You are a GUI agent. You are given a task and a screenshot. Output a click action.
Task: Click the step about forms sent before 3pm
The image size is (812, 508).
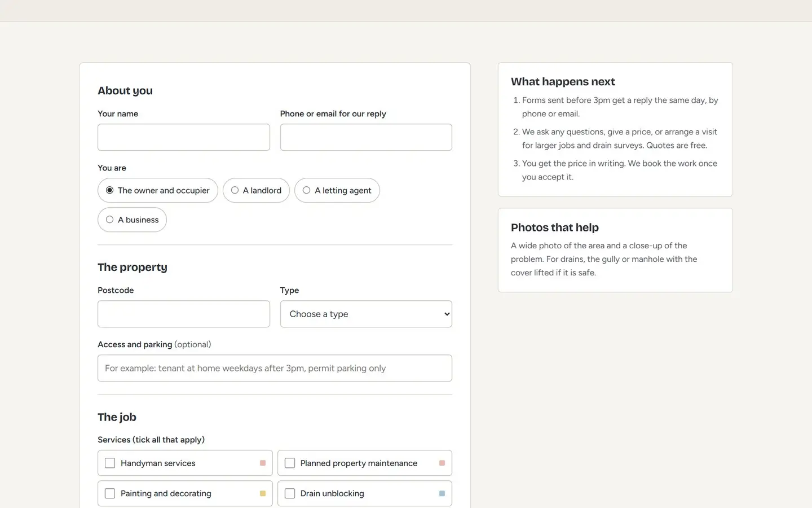tap(620, 107)
